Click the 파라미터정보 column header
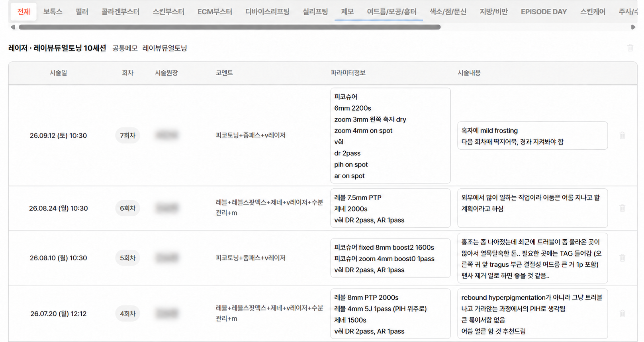Image resolution: width=644 pixels, height=342 pixels. 348,73
